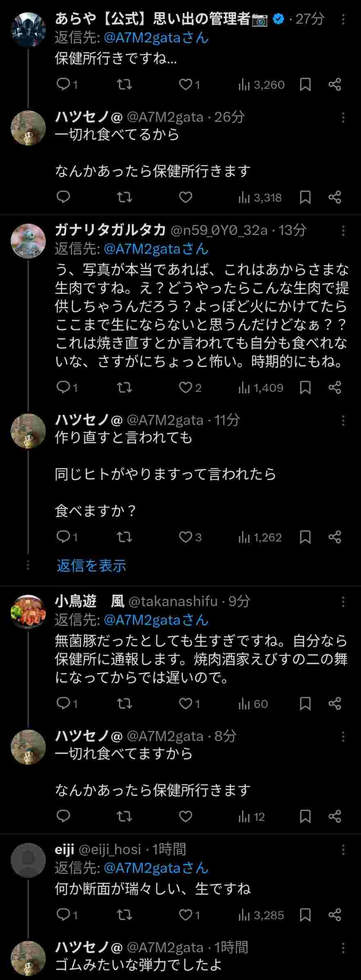Open the @eiji_hosi profile handle
The height and width of the screenshot is (980, 361).
pos(110,850)
